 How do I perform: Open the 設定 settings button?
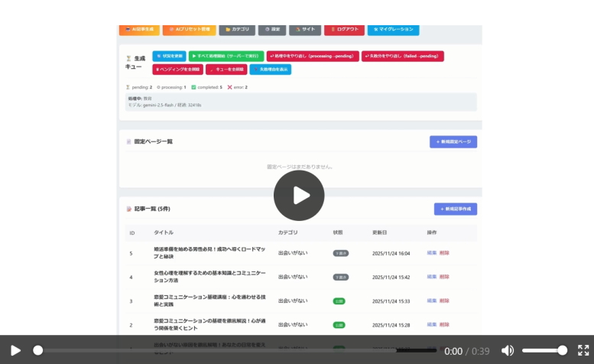pos(272,29)
